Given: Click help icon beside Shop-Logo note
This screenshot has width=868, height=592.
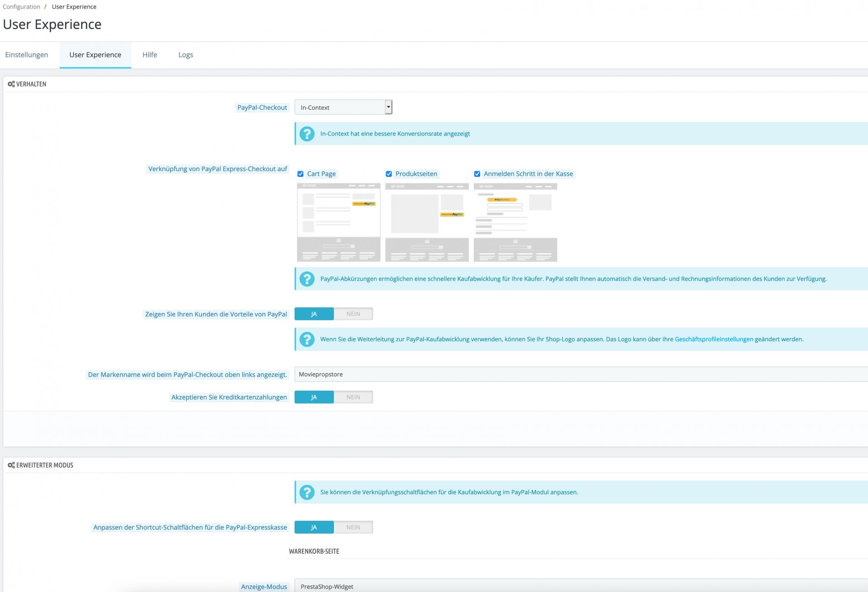Looking at the screenshot, I should coord(307,339).
